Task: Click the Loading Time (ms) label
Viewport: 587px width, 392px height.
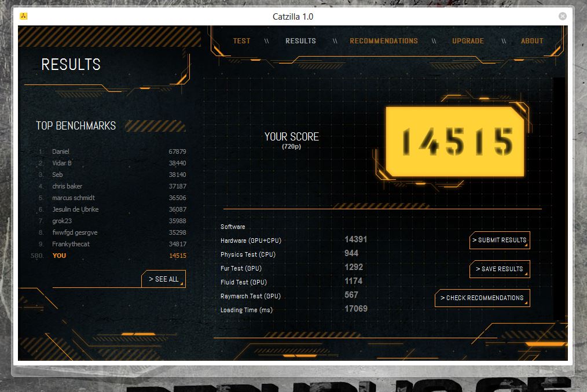Action: (247, 310)
